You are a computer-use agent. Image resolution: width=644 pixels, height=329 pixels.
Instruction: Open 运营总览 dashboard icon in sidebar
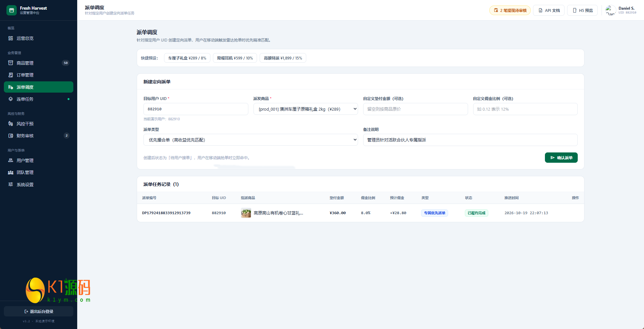(11, 38)
